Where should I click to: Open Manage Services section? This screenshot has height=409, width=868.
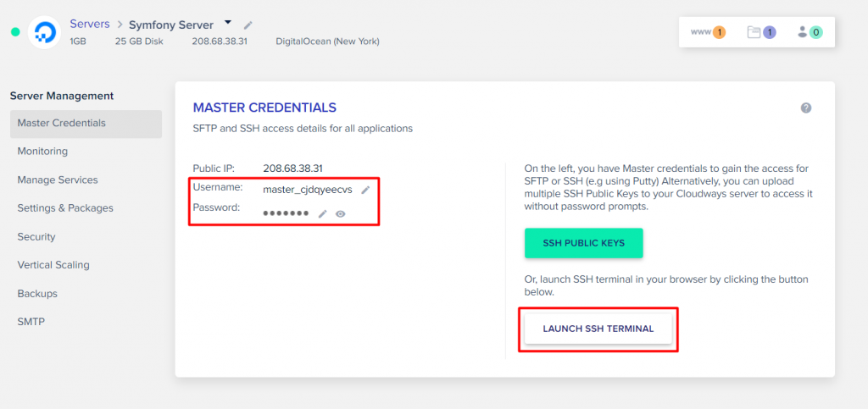click(x=58, y=180)
